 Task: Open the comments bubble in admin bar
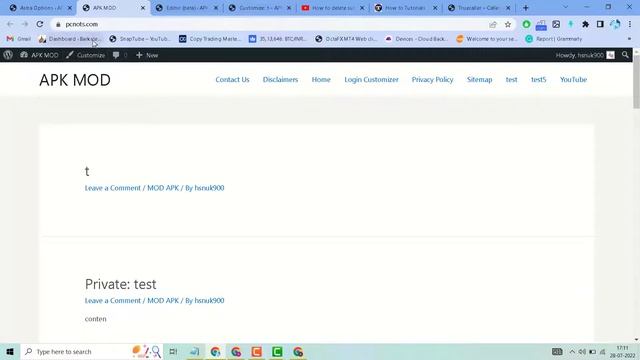120,55
